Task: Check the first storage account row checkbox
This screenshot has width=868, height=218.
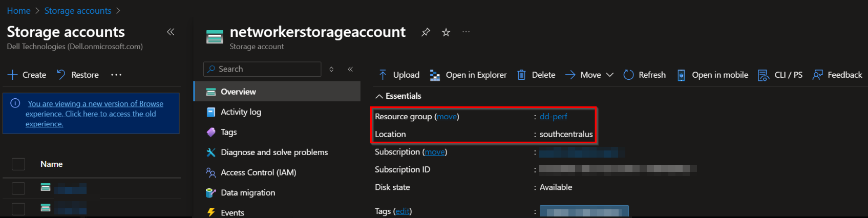Action: pos(18,188)
